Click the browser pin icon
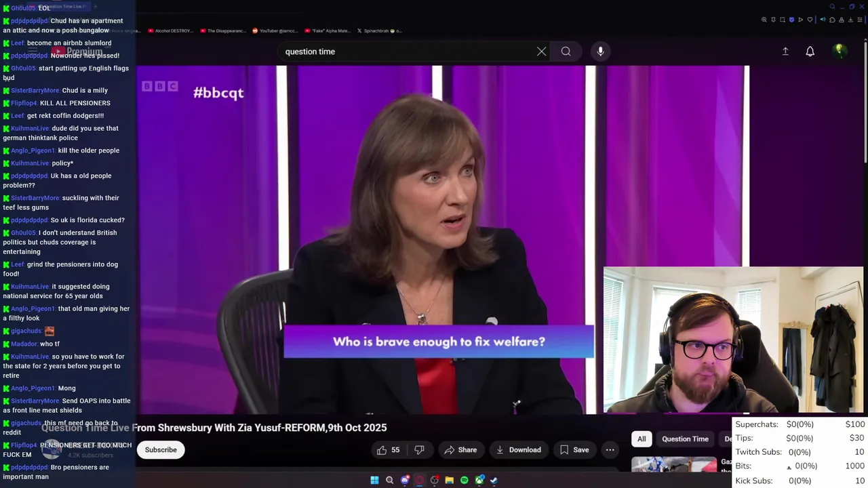868x488 pixels. pos(773,20)
